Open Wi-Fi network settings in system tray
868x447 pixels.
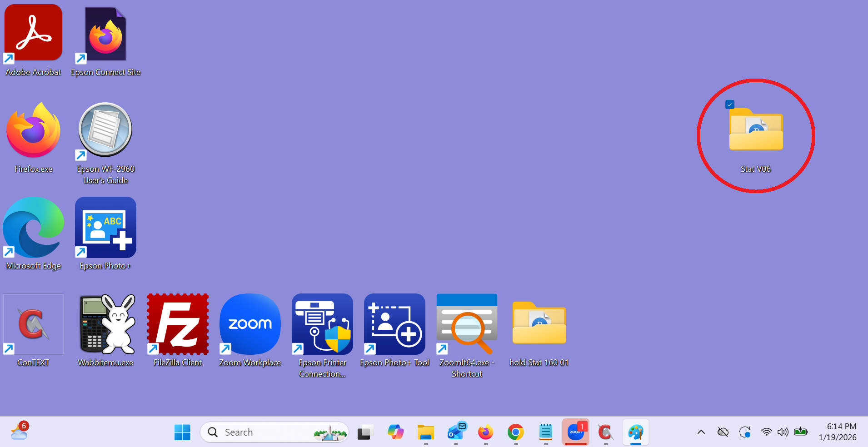tap(766, 432)
